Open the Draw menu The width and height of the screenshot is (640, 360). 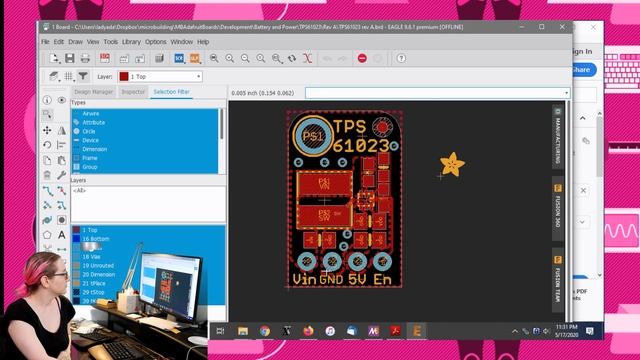coord(76,42)
